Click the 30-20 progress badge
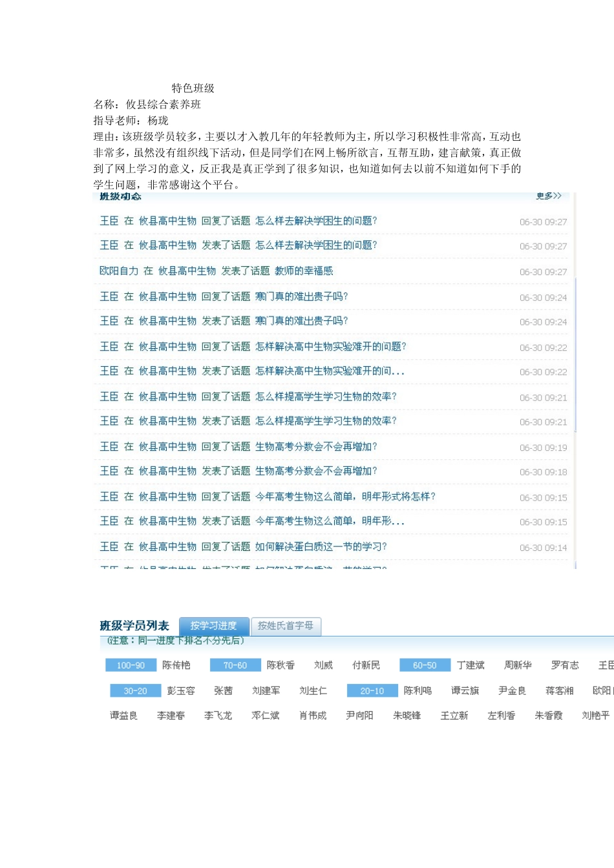The width and height of the screenshot is (614, 868). coord(135,691)
